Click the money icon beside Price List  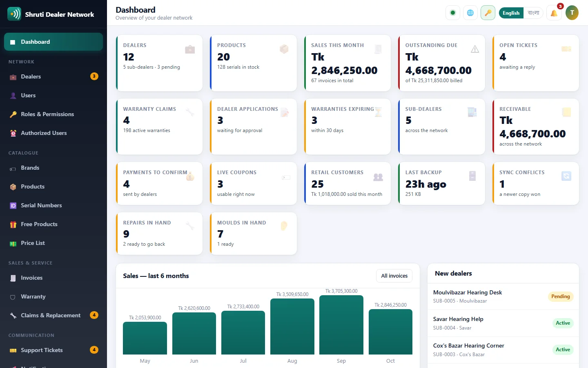[x=13, y=243]
